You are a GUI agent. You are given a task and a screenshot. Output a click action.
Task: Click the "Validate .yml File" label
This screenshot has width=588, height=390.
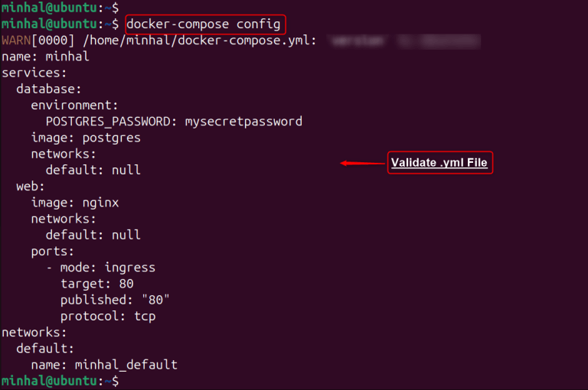point(439,163)
